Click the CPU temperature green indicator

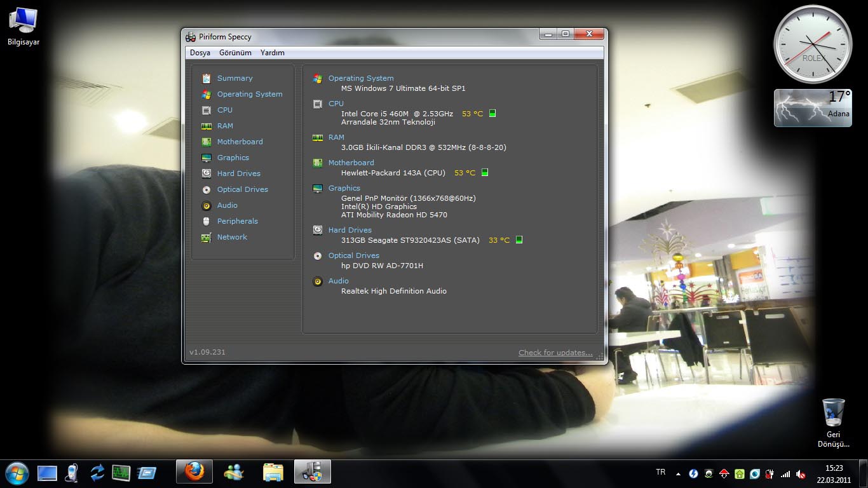[492, 114]
